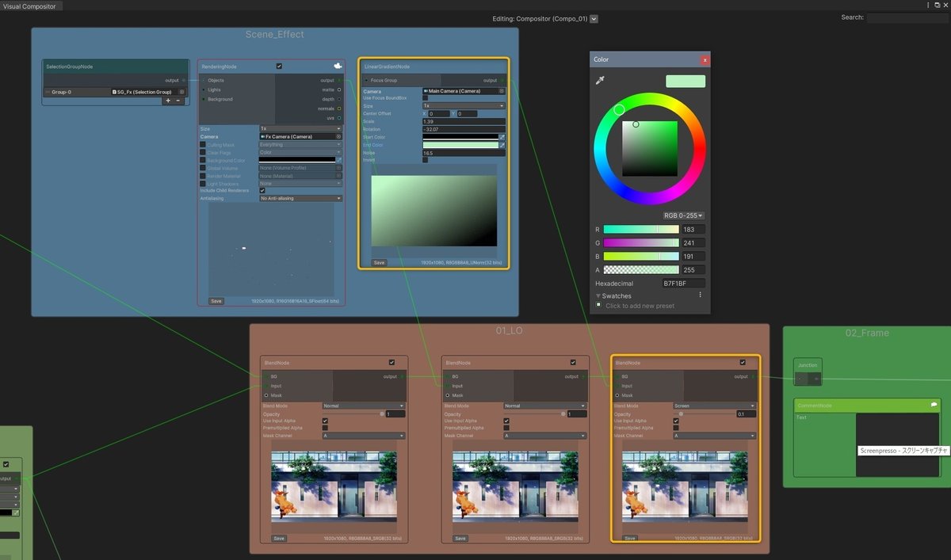This screenshot has height=560, width=951.
Task: Open Compositor selection dropdown at top
Action: tap(594, 19)
